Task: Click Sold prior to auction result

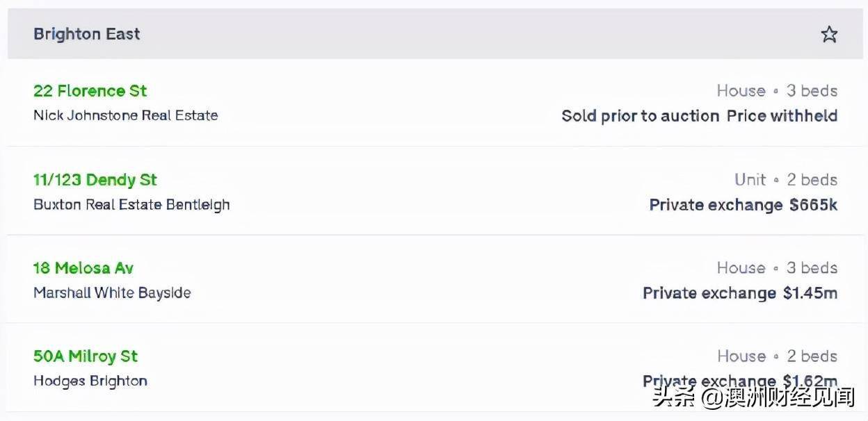Action: click(x=640, y=116)
